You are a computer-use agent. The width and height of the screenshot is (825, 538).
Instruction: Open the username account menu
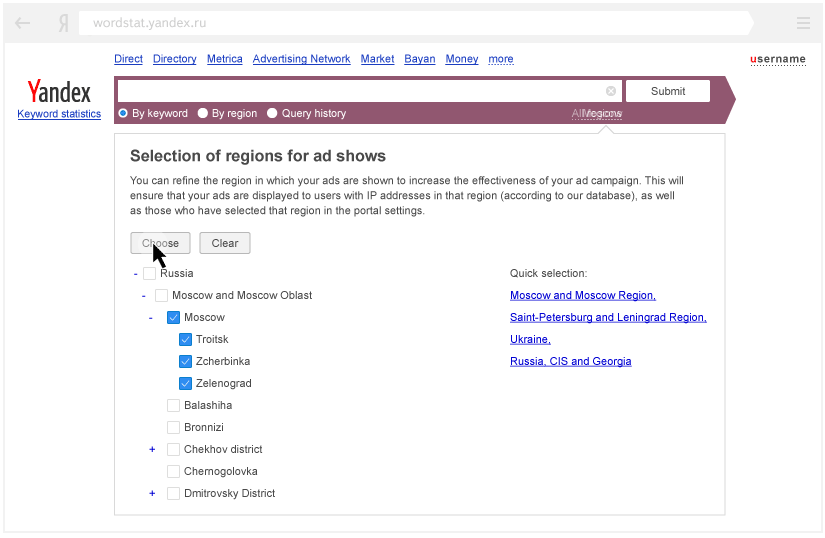click(778, 59)
